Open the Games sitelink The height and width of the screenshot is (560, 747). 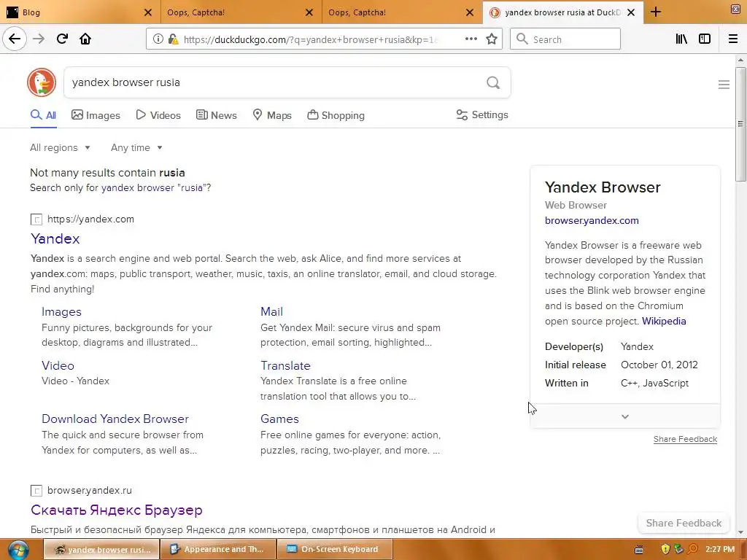coord(279,419)
